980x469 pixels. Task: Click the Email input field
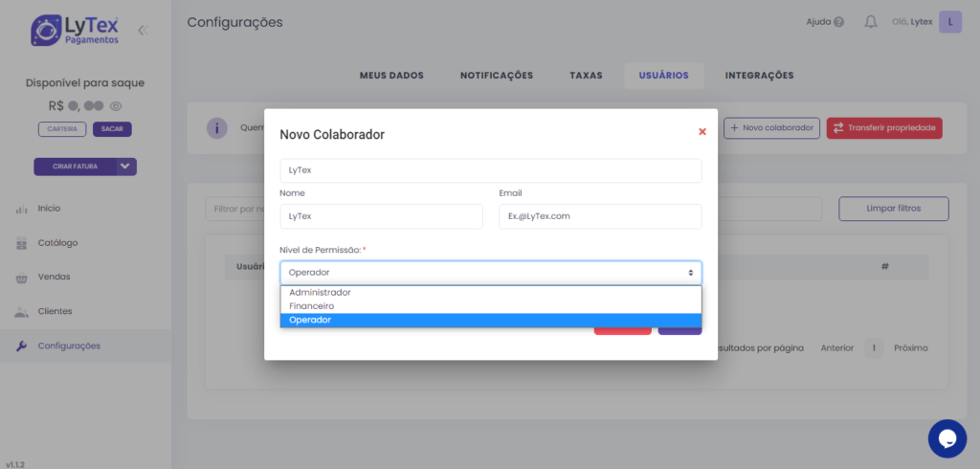pos(599,216)
